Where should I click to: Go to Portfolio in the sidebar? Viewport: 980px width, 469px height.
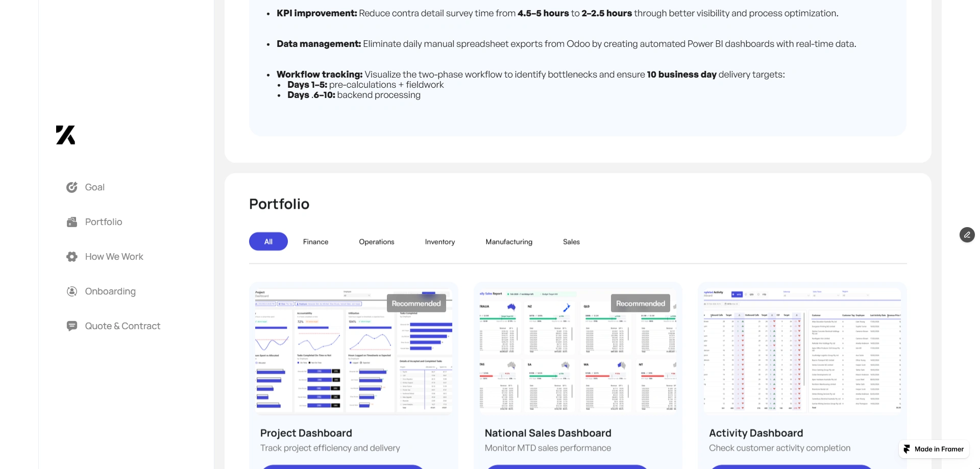(x=104, y=222)
